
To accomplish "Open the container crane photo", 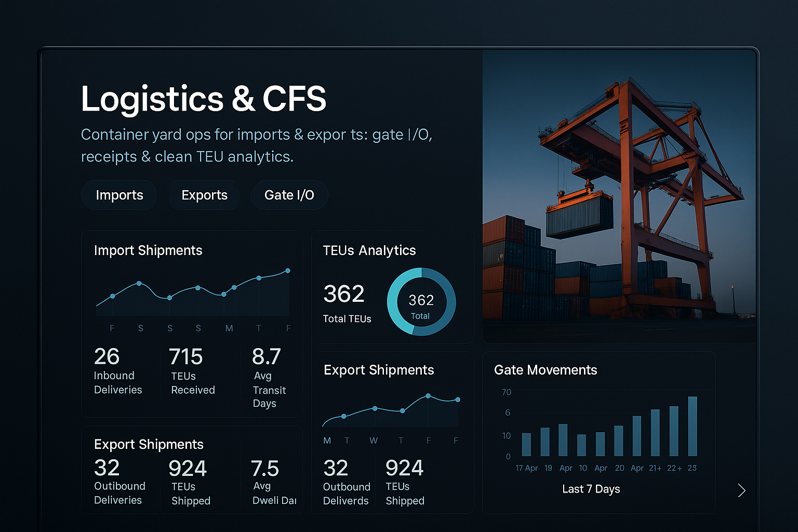I will (619, 196).
